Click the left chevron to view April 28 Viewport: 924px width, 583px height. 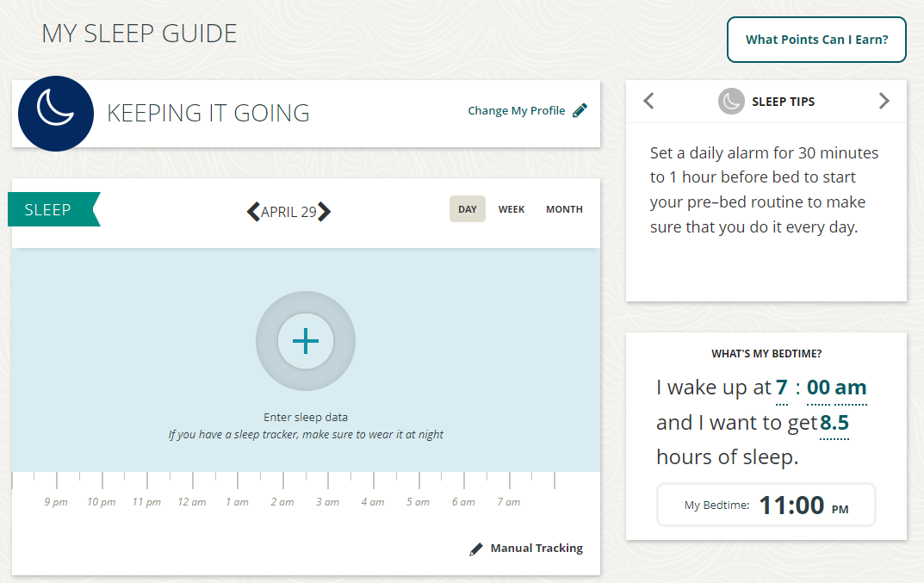point(253,211)
